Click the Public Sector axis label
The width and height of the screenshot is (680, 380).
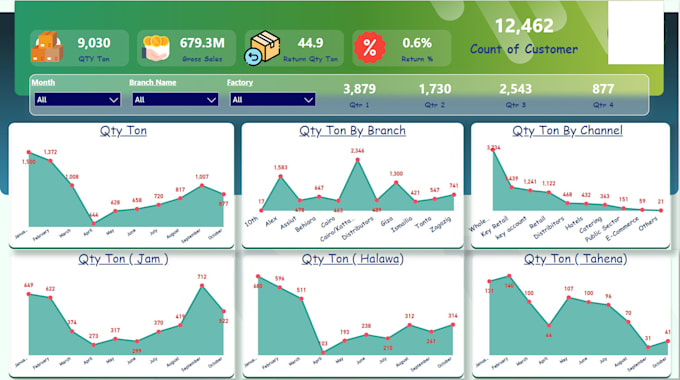click(x=603, y=230)
